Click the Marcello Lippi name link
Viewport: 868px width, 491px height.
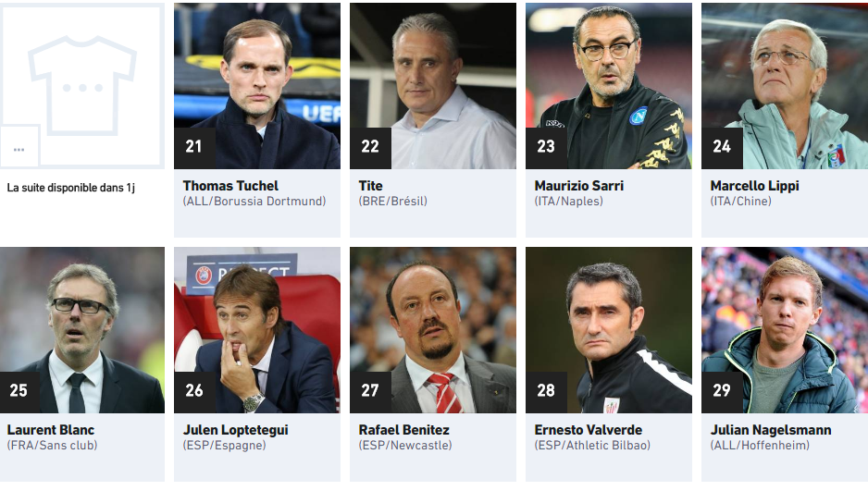(754, 186)
